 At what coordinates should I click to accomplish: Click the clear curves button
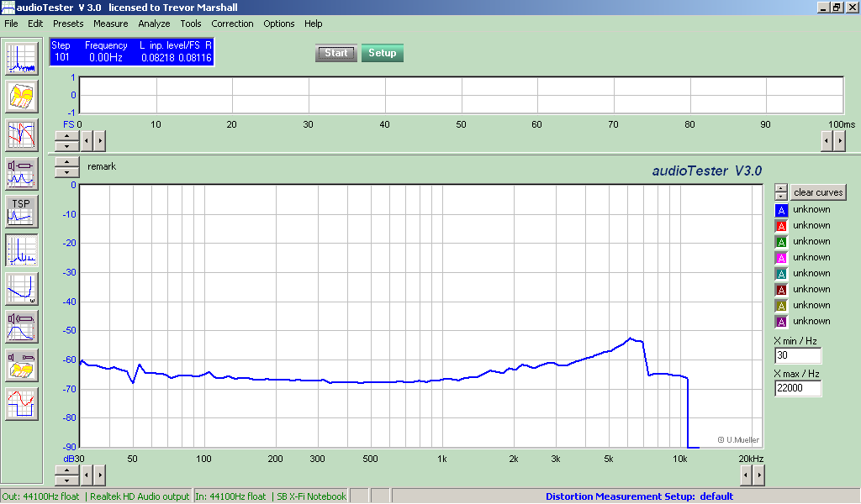coord(817,192)
